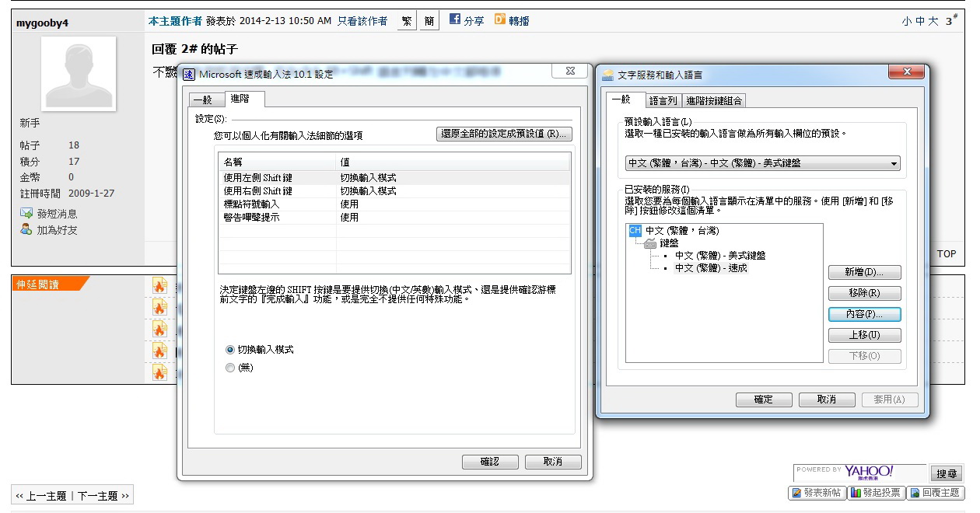Click the 移除(R) button

[865, 294]
